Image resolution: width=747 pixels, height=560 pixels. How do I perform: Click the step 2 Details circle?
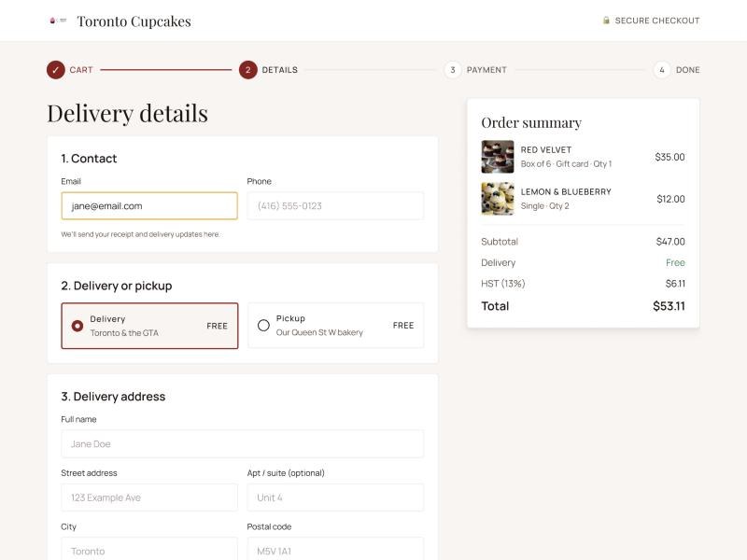point(247,70)
